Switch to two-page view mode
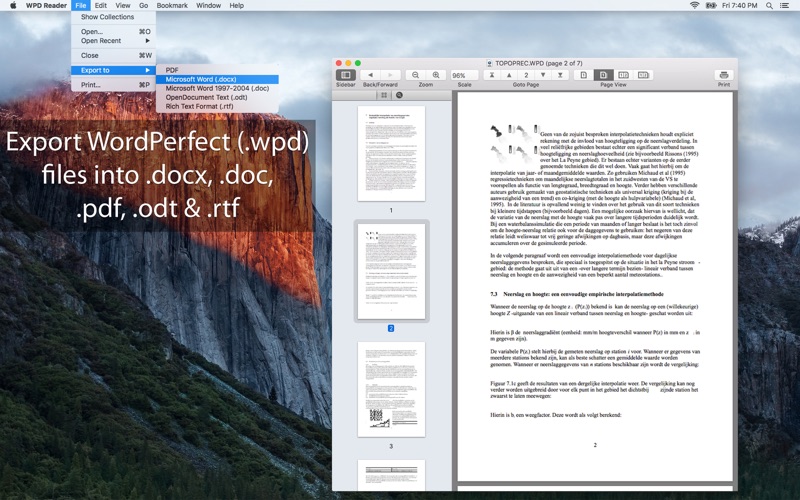Screen dimensions: 800x500 pyautogui.click(x=623, y=75)
